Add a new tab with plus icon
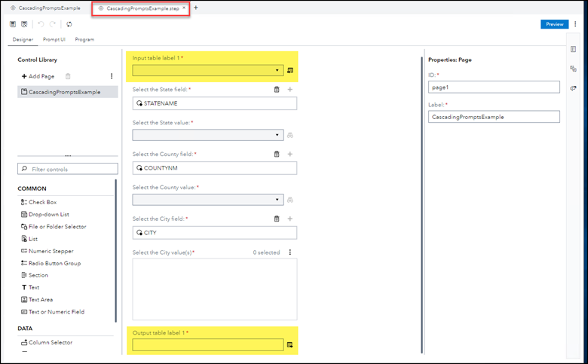 tap(196, 8)
